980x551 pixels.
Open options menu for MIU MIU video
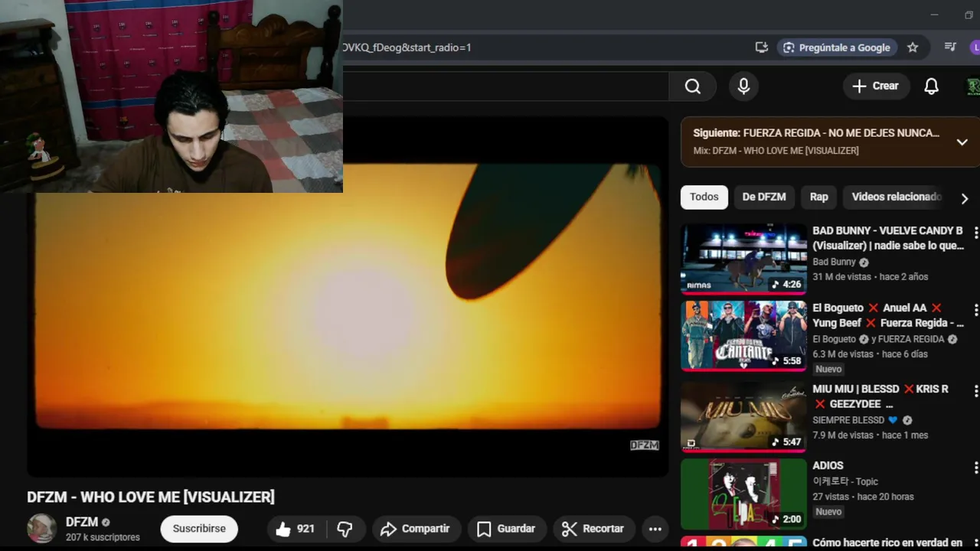[975, 390]
